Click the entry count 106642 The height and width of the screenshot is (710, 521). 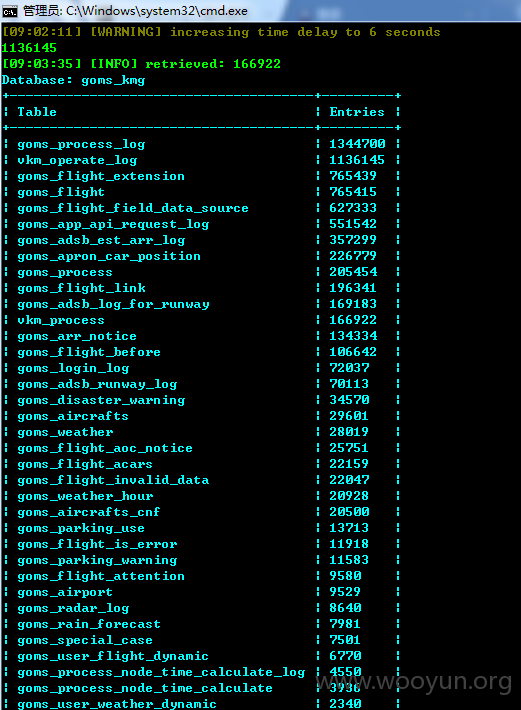point(353,352)
